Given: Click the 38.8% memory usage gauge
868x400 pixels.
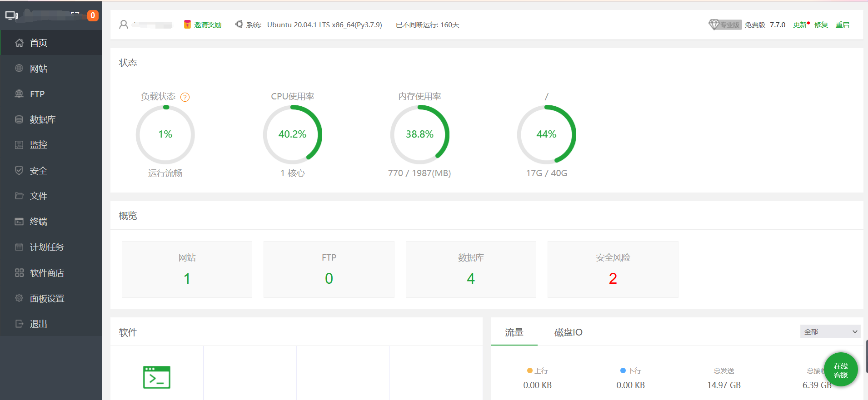Looking at the screenshot, I should coord(420,134).
